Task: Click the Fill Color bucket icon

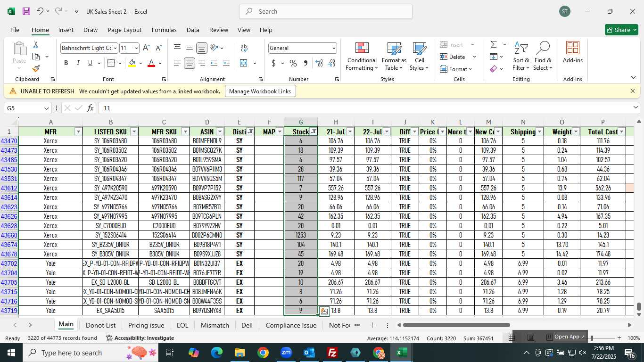Action: point(132,63)
